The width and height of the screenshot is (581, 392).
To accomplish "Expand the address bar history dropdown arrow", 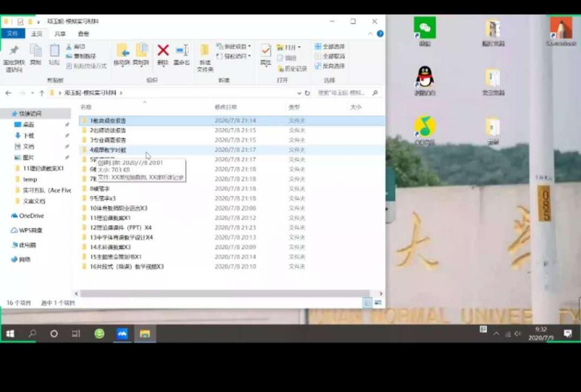I will coord(300,93).
